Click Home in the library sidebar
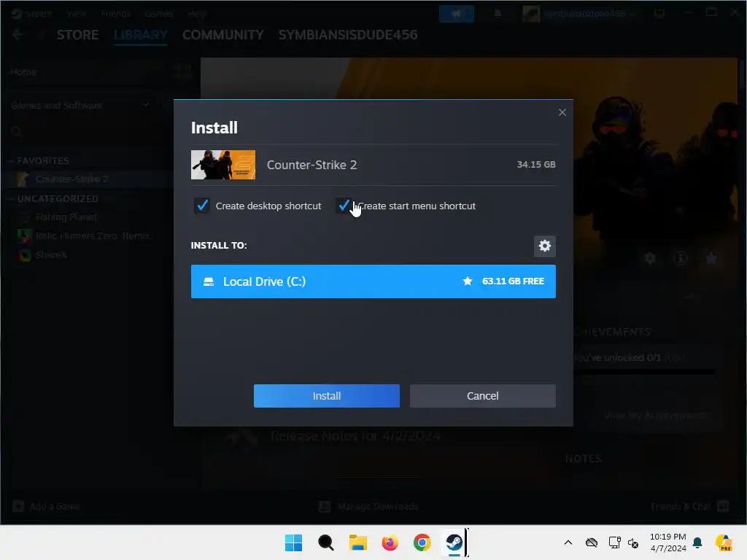This screenshot has height=560, width=747. point(23,71)
